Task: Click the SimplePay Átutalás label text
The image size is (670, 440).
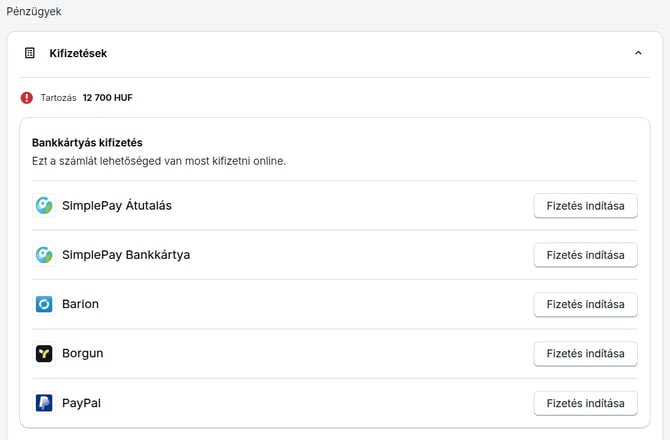Action: (x=117, y=205)
